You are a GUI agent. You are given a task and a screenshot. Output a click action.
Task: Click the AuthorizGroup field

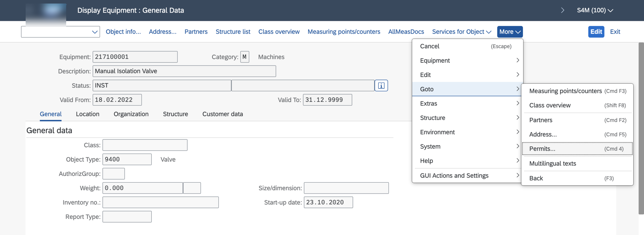[114, 174]
